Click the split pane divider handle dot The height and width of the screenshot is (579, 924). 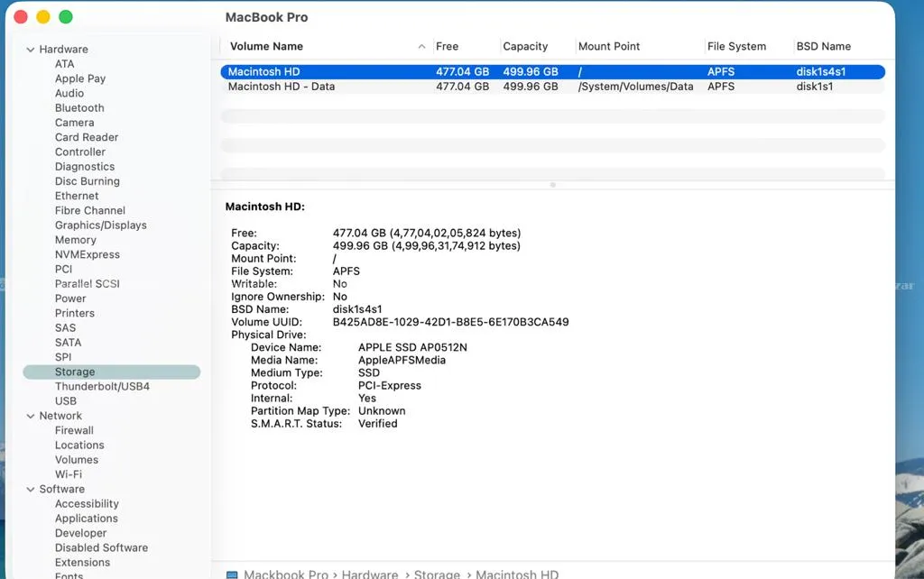(x=553, y=185)
